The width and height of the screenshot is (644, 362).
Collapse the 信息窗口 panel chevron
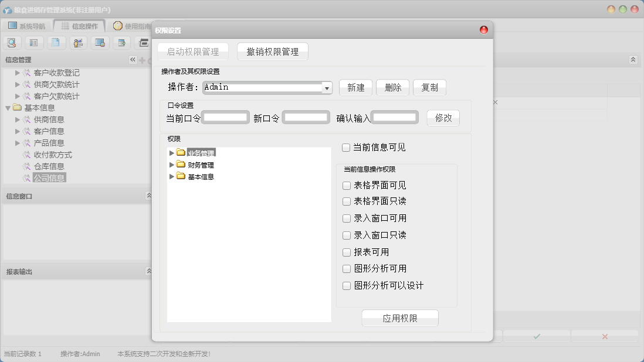point(149,196)
